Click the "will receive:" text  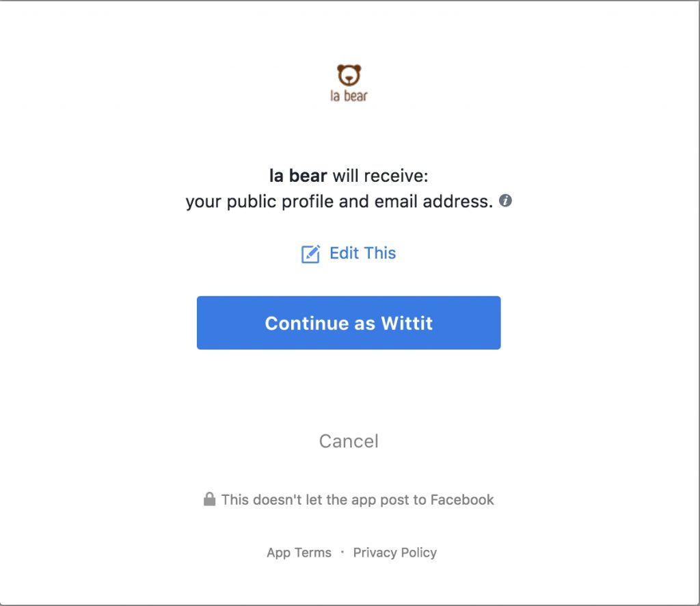[x=380, y=176]
